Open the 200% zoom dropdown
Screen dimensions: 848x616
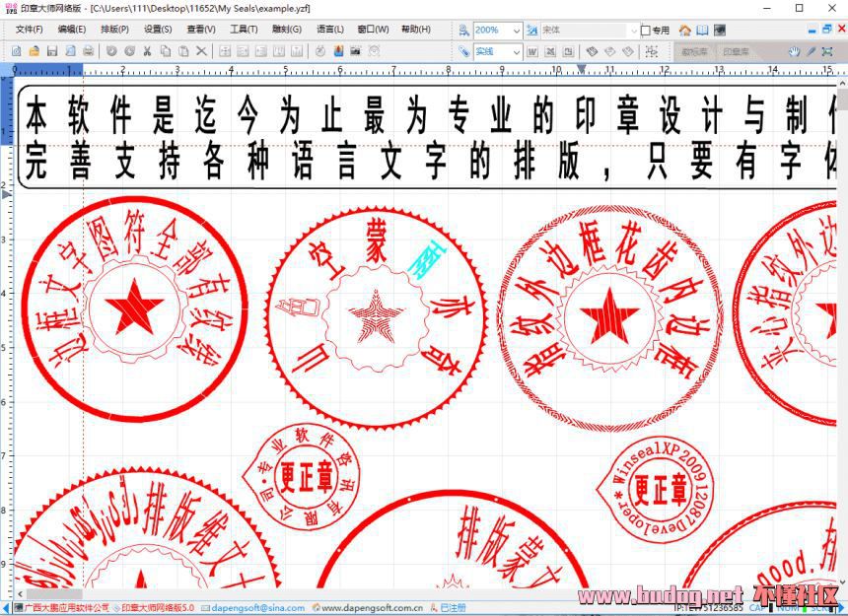[517, 31]
